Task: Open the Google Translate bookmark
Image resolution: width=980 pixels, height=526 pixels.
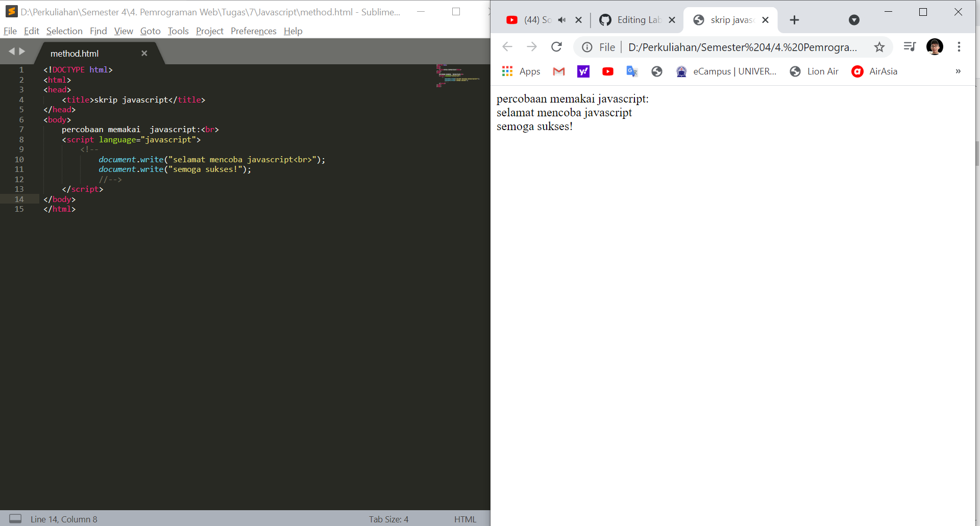Action: (x=632, y=71)
